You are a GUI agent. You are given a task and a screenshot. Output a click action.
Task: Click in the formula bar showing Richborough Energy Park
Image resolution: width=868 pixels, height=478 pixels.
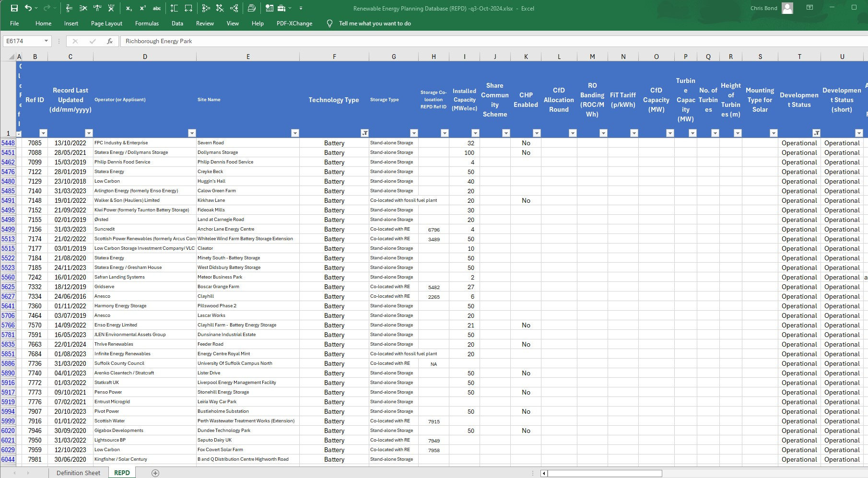tap(494, 41)
